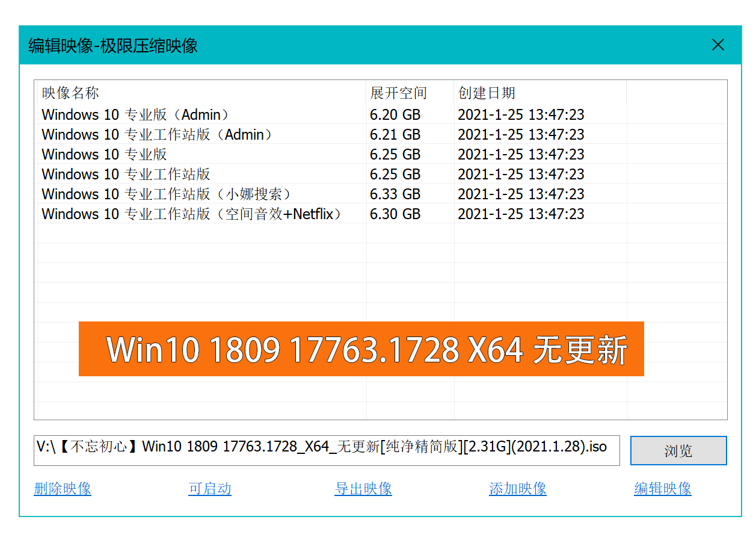Sort by 映像名称 column header

200,93
